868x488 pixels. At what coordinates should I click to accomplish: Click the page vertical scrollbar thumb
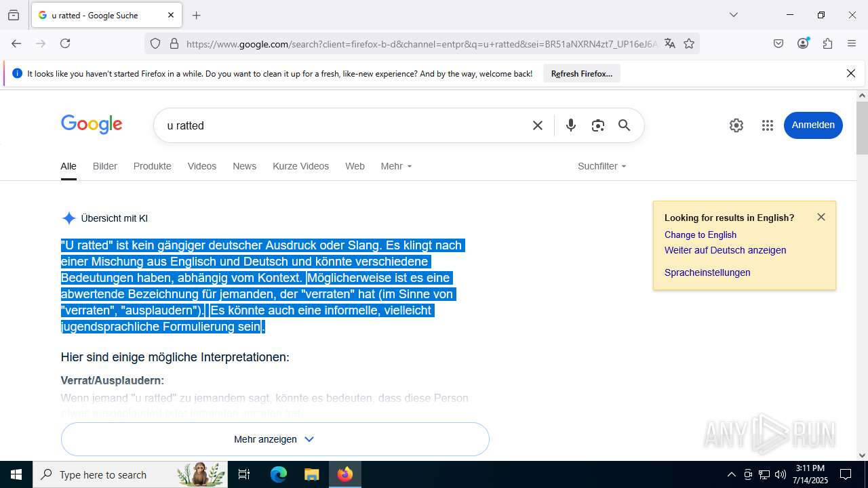click(862, 128)
